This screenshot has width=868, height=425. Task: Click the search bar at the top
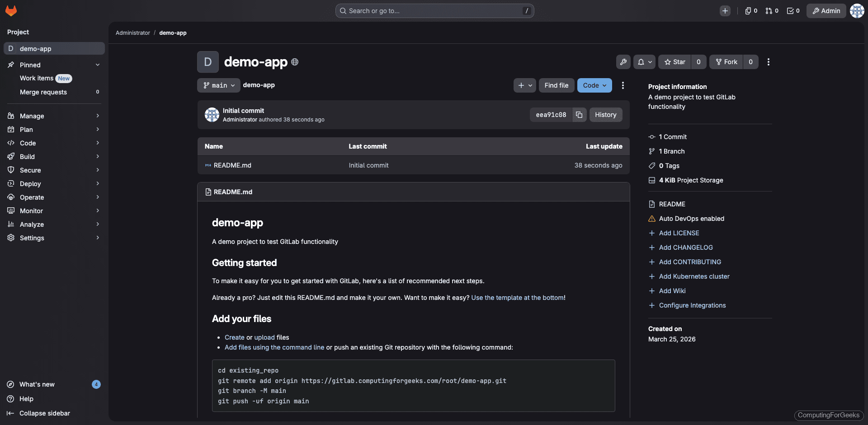pyautogui.click(x=434, y=10)
